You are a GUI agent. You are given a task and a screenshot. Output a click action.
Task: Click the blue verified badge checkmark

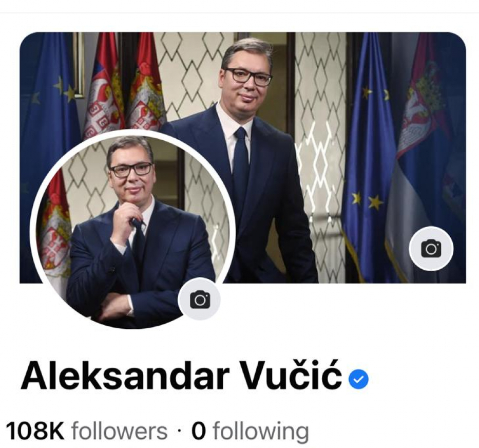(x=359, y=380)
